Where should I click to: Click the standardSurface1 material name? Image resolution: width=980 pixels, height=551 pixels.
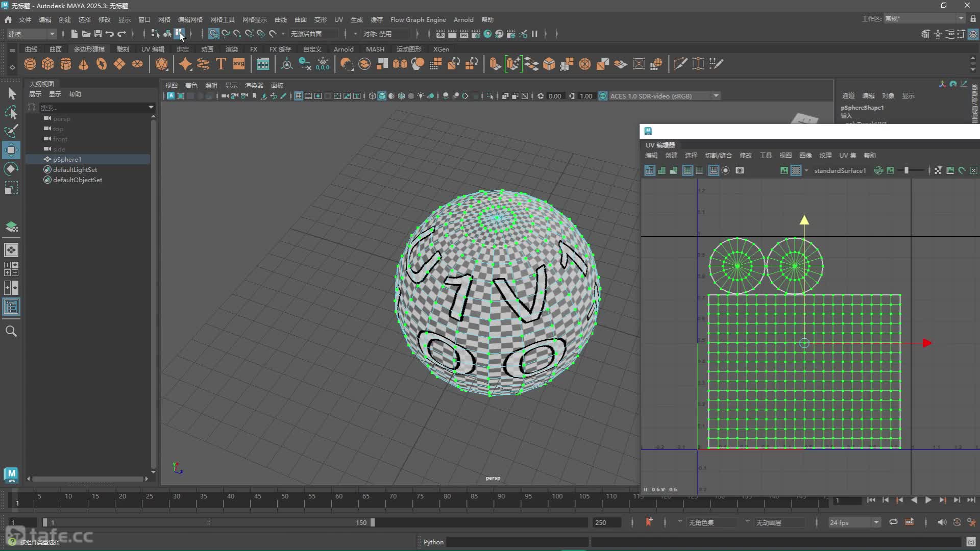pos(840,170)
